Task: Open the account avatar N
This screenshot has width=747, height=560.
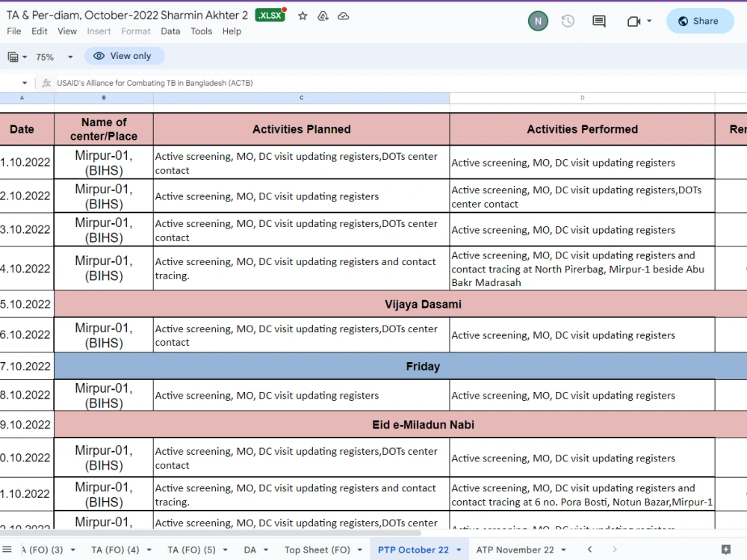Action: (x=538, y=21)
